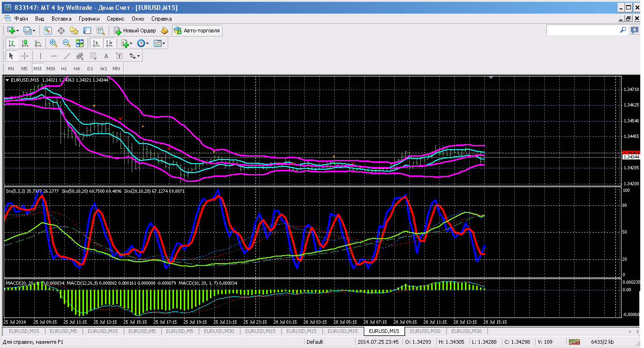
Task: Zoom in on the chart
Action: 53,43
